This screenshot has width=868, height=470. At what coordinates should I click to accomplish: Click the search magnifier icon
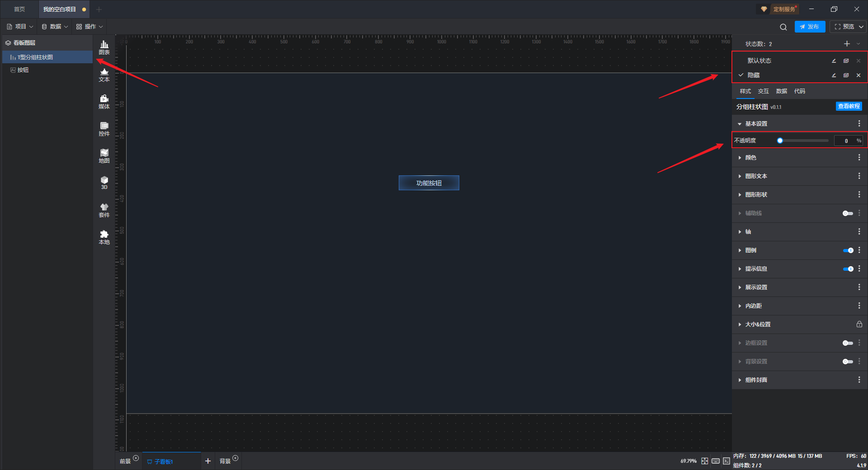(x=783, y=27)
